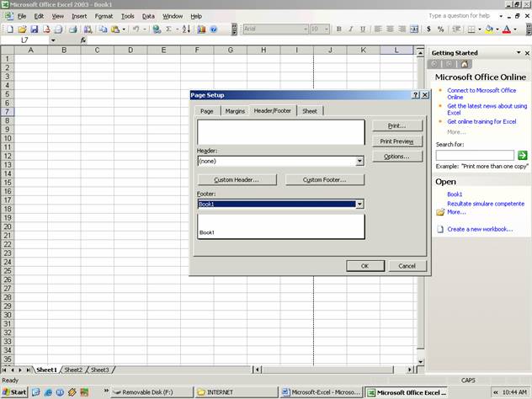Click the Print Preview button in dialog

click(397, 141)
